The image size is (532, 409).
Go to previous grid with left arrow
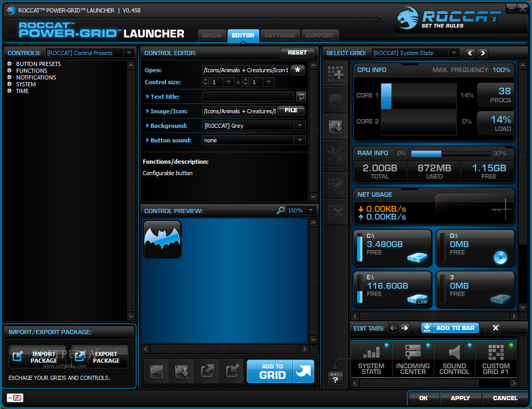coord(470,53)
